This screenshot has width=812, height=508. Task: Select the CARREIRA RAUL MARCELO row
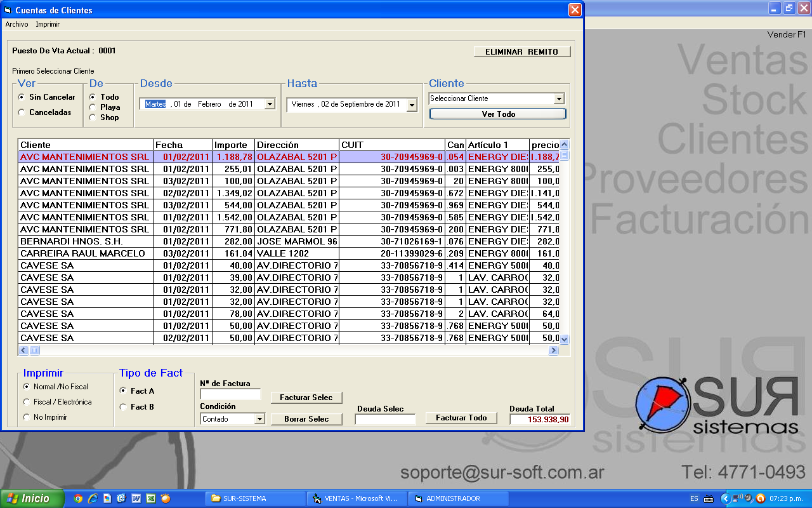click(289, 253)
